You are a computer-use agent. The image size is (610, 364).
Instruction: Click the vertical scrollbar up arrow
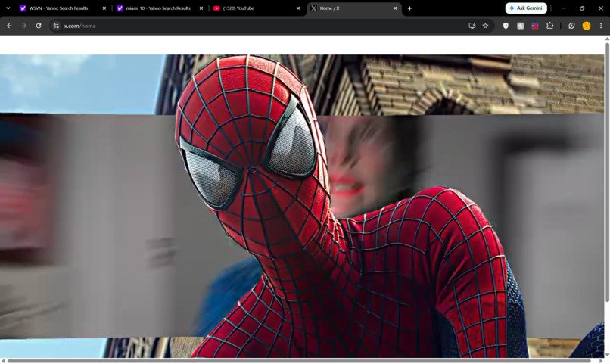click(x=607, y=39)
